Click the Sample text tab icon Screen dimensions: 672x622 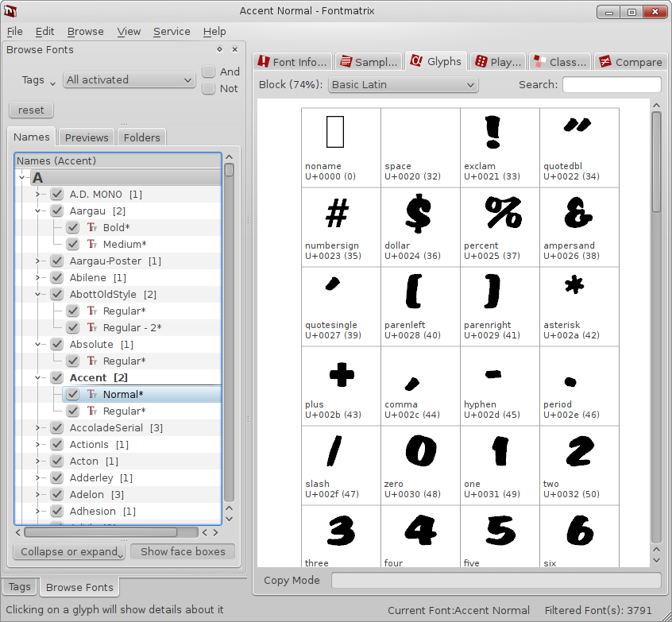click(x=346, y=62)
